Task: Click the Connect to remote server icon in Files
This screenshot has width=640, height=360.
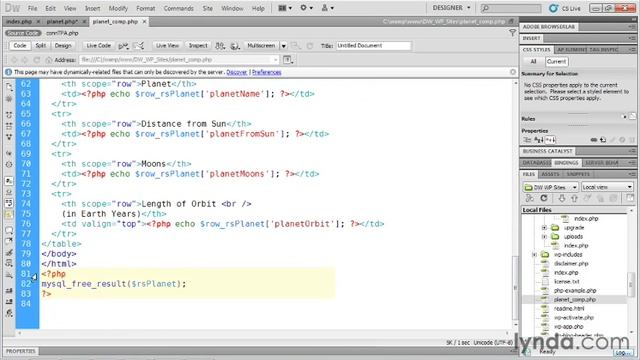Action: 530,198
